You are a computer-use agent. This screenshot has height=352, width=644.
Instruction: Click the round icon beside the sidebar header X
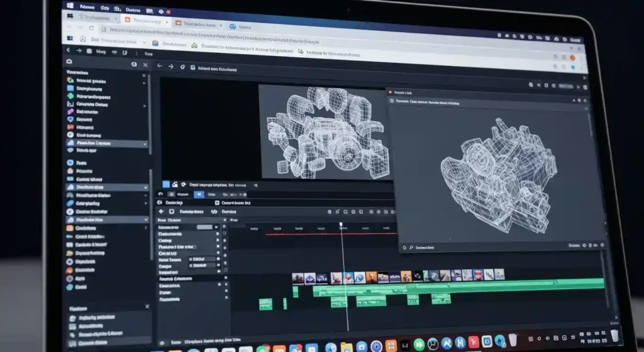[134, 65]
